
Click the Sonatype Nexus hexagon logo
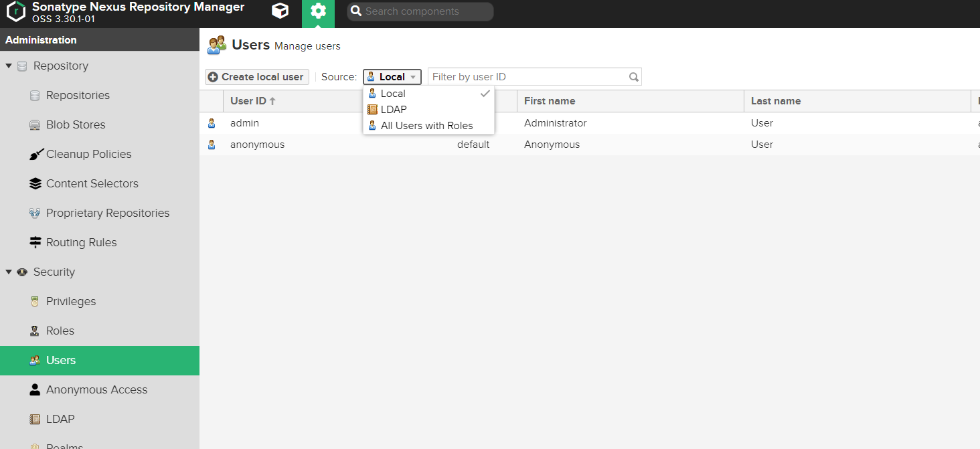pyautogui.click(x=15, y=11)
